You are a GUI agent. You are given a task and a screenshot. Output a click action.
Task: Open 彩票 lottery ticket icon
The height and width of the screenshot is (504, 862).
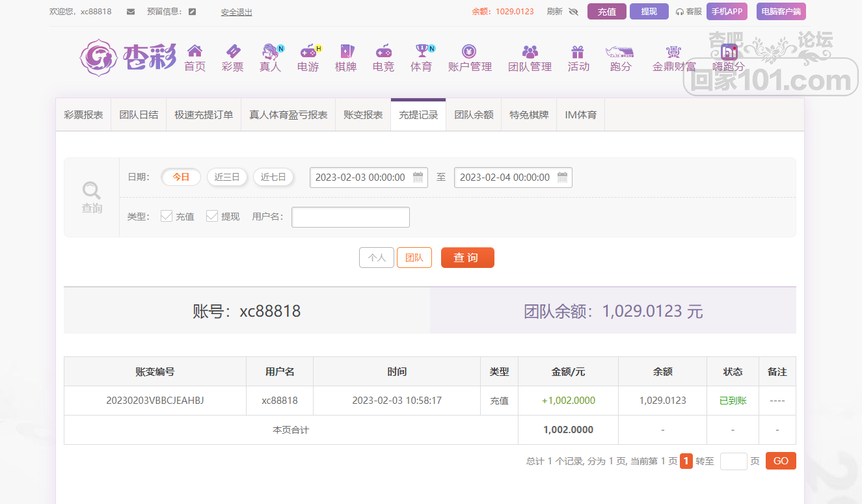[x=232, y=51]
